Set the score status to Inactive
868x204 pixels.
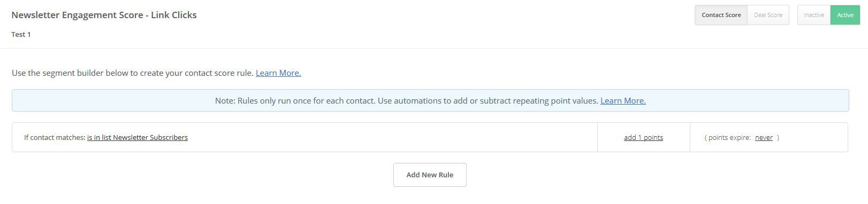814,15
